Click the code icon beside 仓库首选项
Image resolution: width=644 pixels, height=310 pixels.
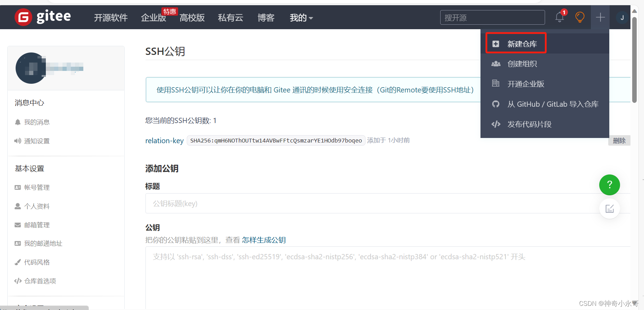[x=18, y=281]
